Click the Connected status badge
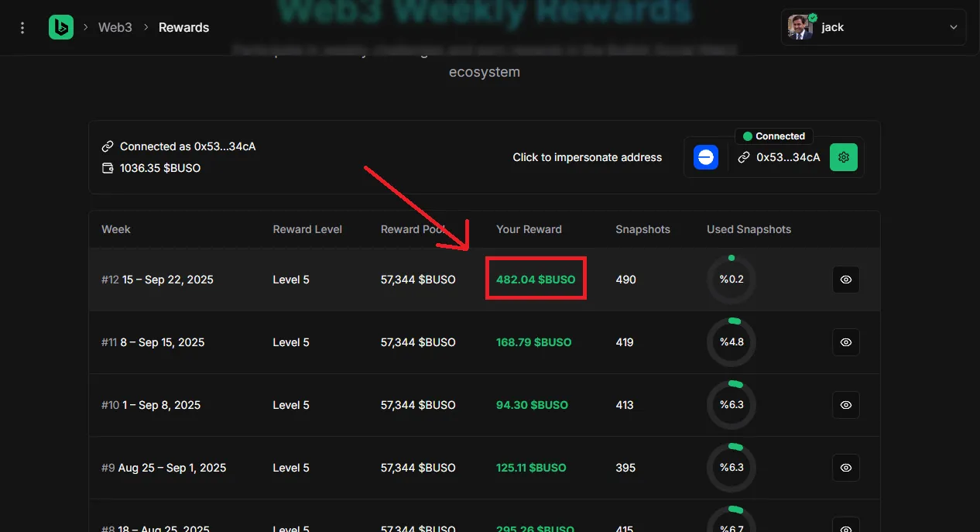Screen dimensions: 980x532 coord(774,136)
